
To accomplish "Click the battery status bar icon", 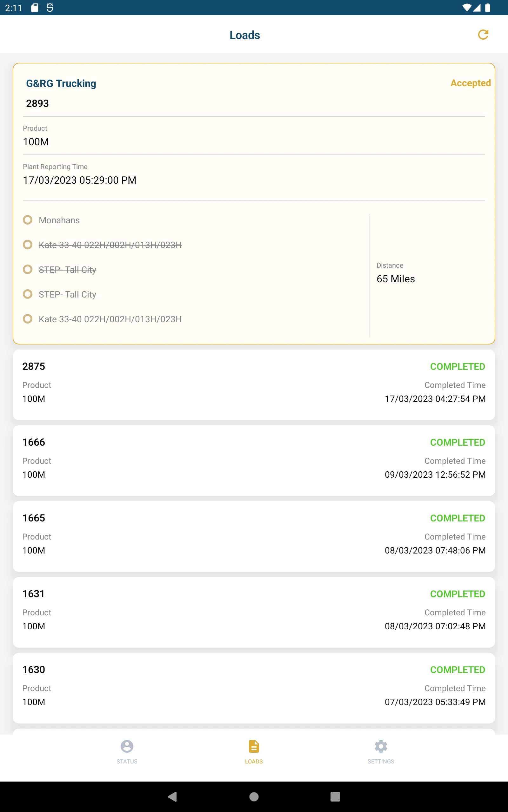I will (487, 7).
